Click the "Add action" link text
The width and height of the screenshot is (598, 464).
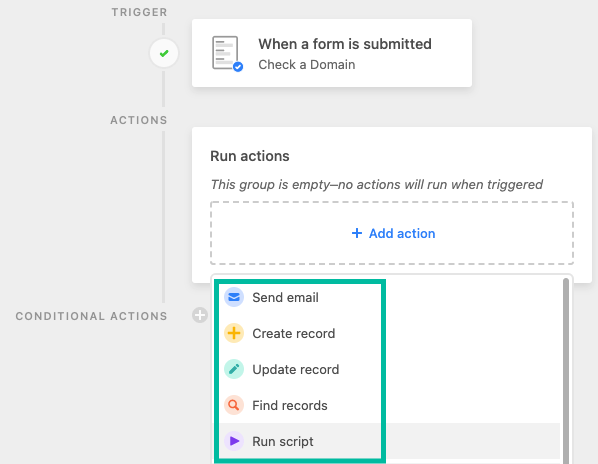402,233
